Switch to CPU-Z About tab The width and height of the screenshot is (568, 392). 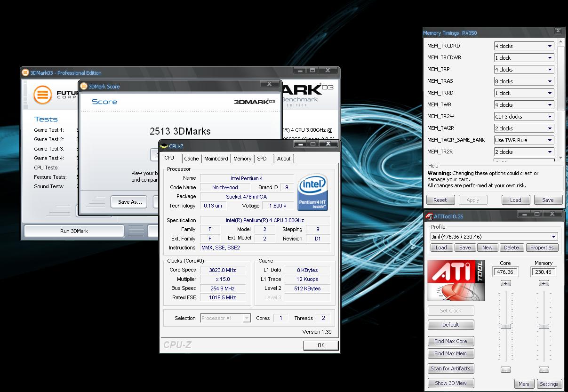tap(284, 159)
